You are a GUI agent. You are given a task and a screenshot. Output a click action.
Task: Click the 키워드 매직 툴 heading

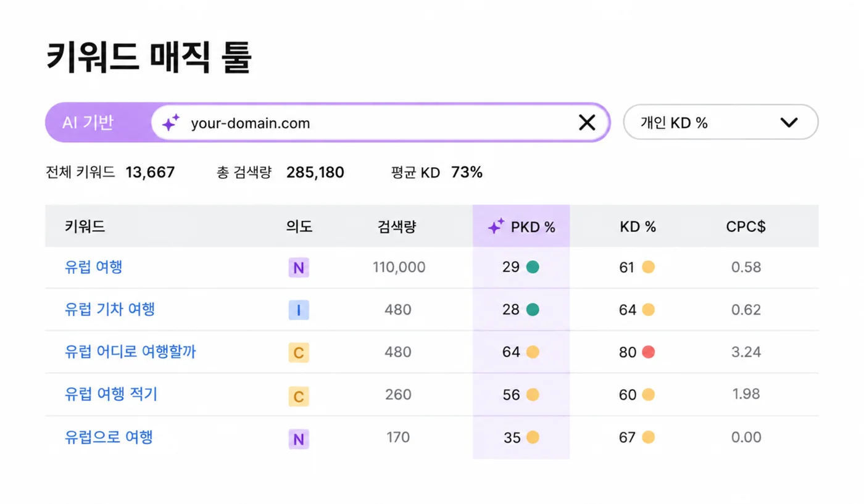[x=149, y=57]
